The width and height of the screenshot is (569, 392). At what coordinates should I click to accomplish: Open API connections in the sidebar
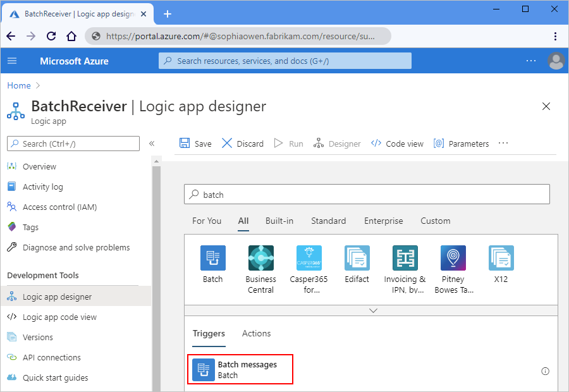click(x=51, y=357)
